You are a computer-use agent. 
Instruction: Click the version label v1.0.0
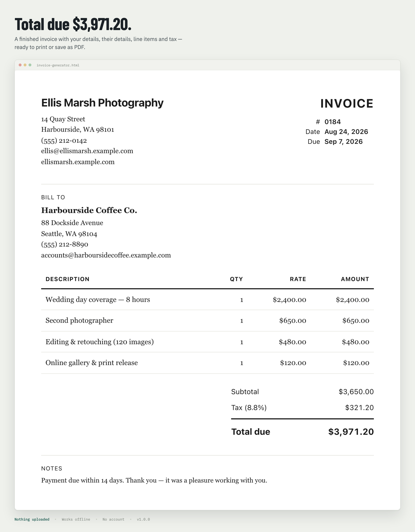tap(143, 519)
